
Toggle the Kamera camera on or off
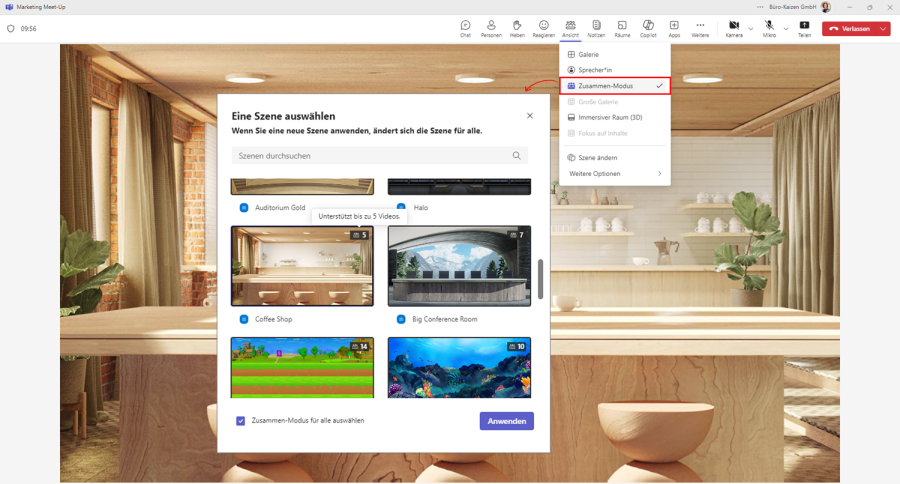pyautogui.click(x=734, y=27)
